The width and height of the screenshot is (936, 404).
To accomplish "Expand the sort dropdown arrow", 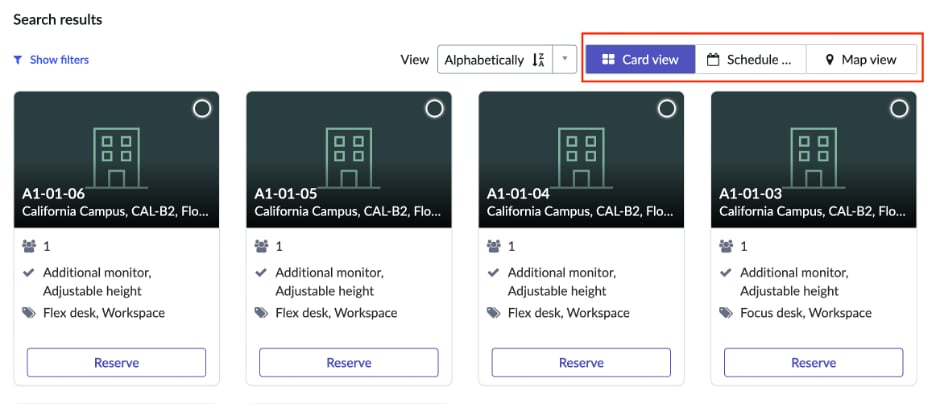I will coord(565,59).
